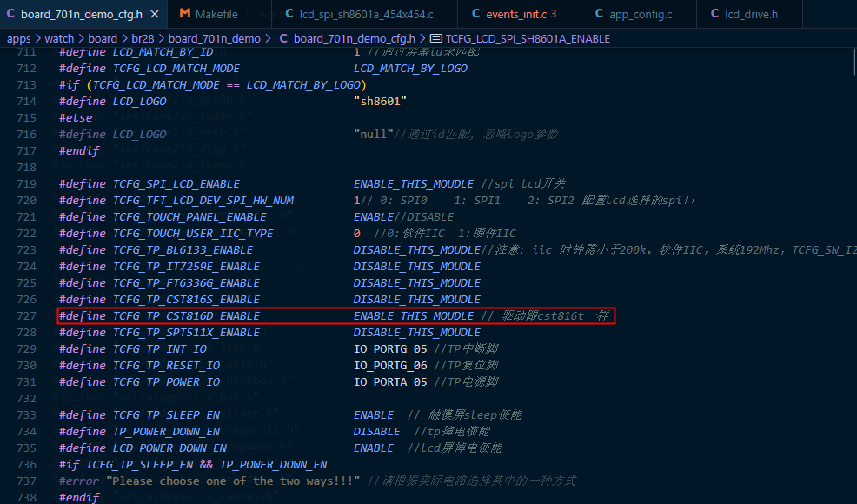The image size is (857, 504).
Task: Click the #else directive on line 715
Action: click(76, 118)
